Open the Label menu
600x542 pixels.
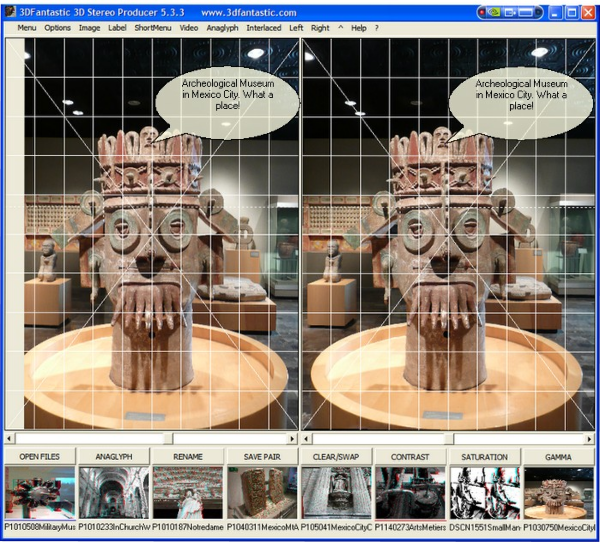117,28
